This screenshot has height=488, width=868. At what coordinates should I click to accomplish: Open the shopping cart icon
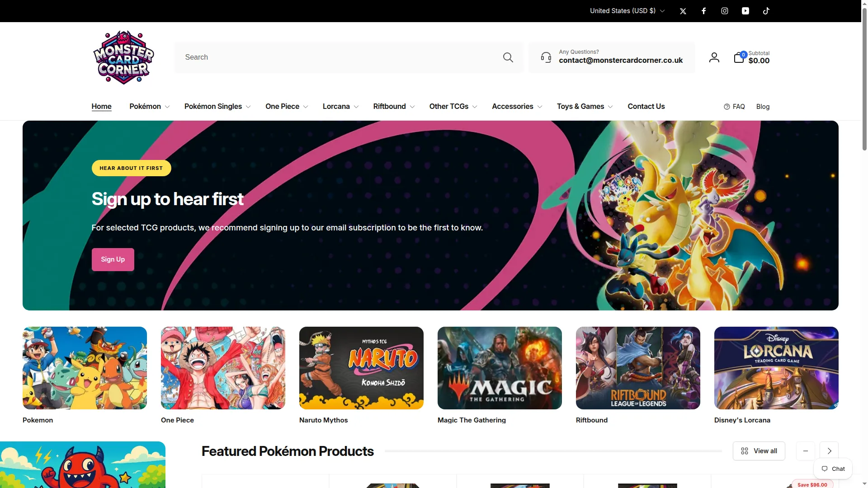tap(739, 57)
